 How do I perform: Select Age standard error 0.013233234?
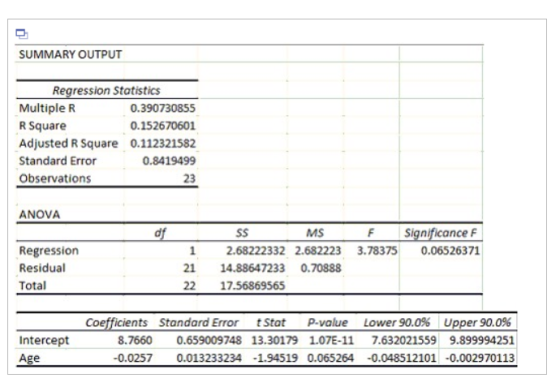pyautogui.click(x=209, y=358)
